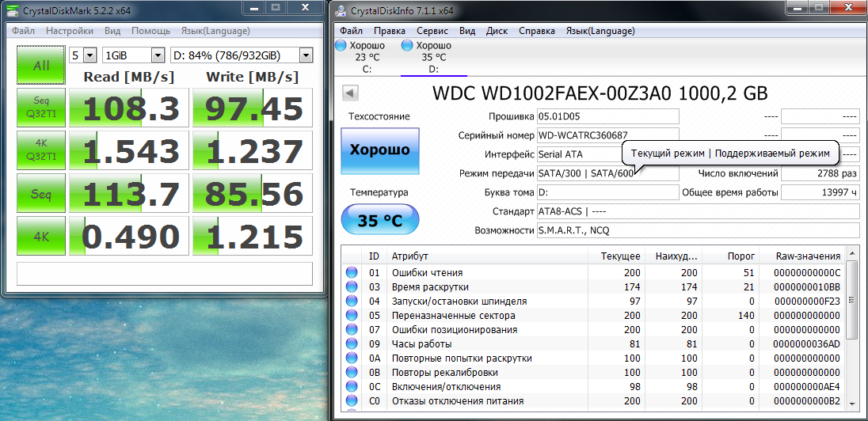Click the previous disk arrow icon
This screenshot has height=421, width=868.
[x=351, y=93]
